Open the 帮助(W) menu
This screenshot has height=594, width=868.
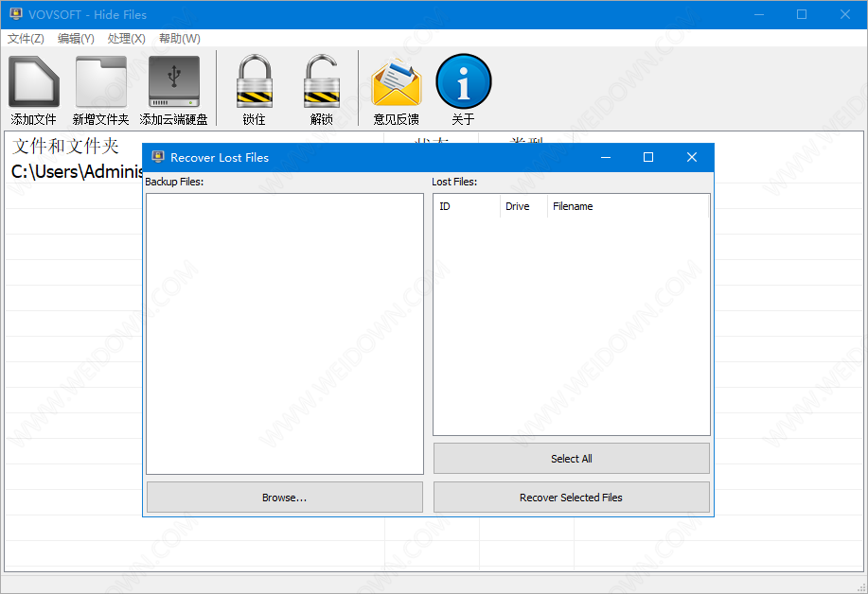click(179, 38)
